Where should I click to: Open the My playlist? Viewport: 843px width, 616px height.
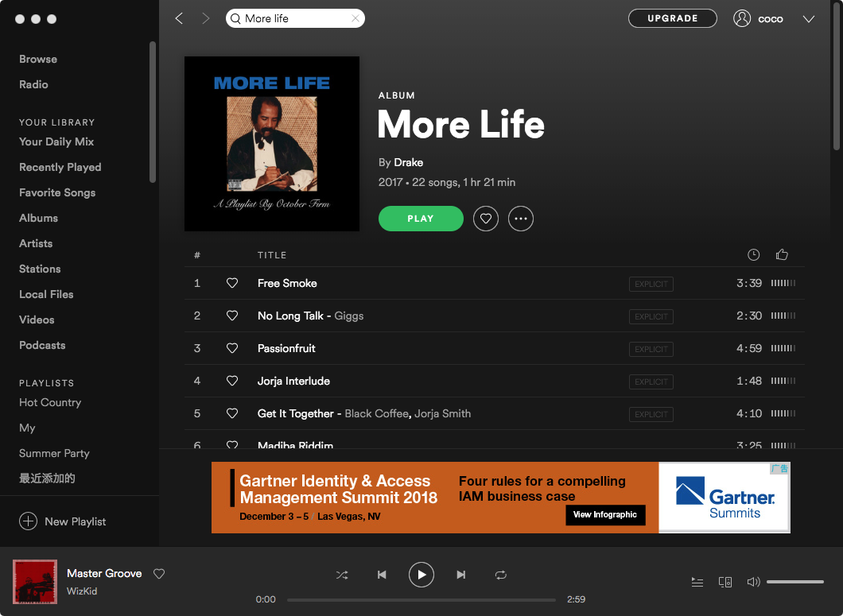click(27, 428)
